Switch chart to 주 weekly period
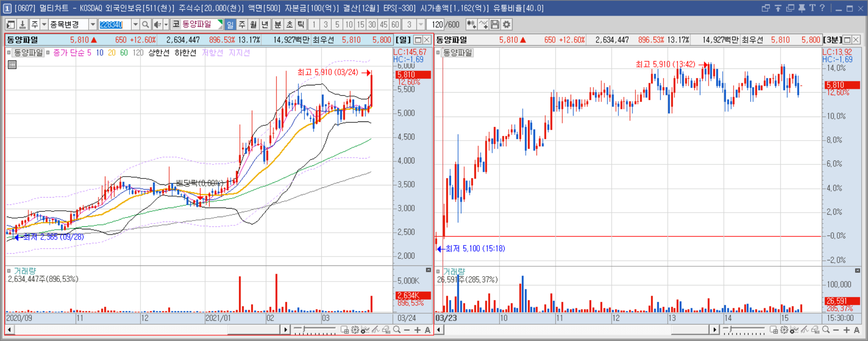Viewport: 868px width, 341px height. pos(242,24)
